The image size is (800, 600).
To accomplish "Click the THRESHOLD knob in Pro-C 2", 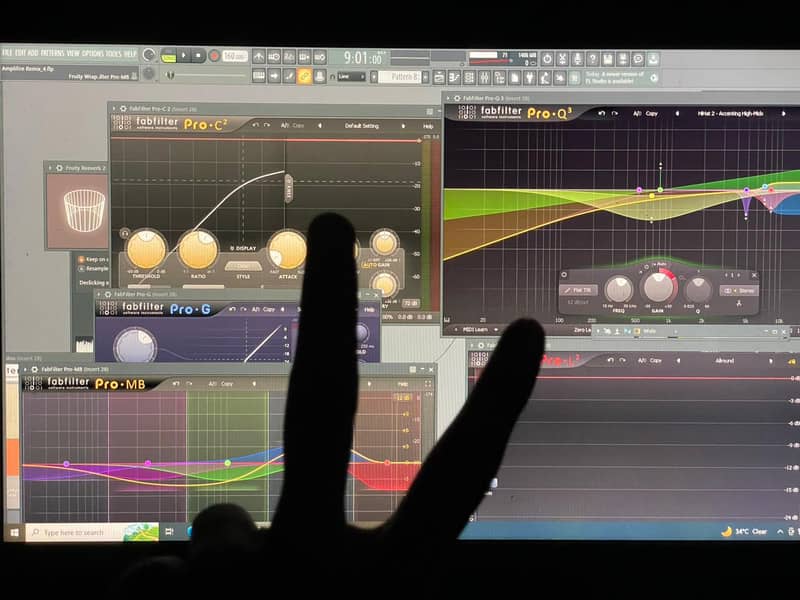I will pyautogui.click(x=146, y=249).
